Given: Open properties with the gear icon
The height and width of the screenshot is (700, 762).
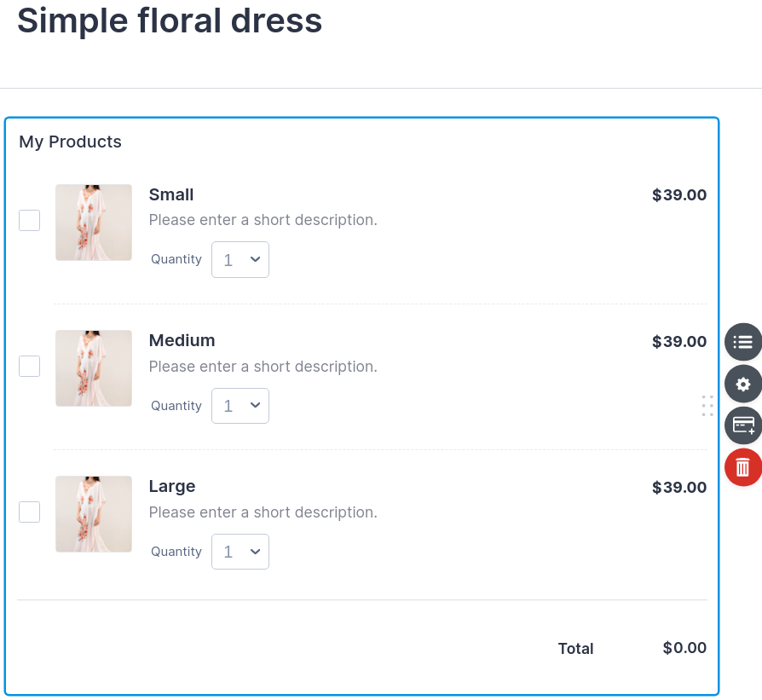Looking at the screenshot, I should tap(742, 384).
